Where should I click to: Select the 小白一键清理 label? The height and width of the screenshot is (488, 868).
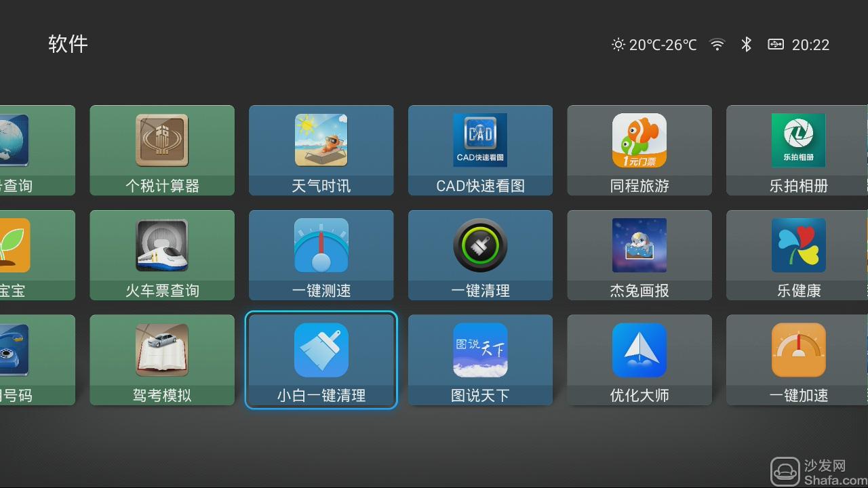pyautogui.click(x=321, y=395)
